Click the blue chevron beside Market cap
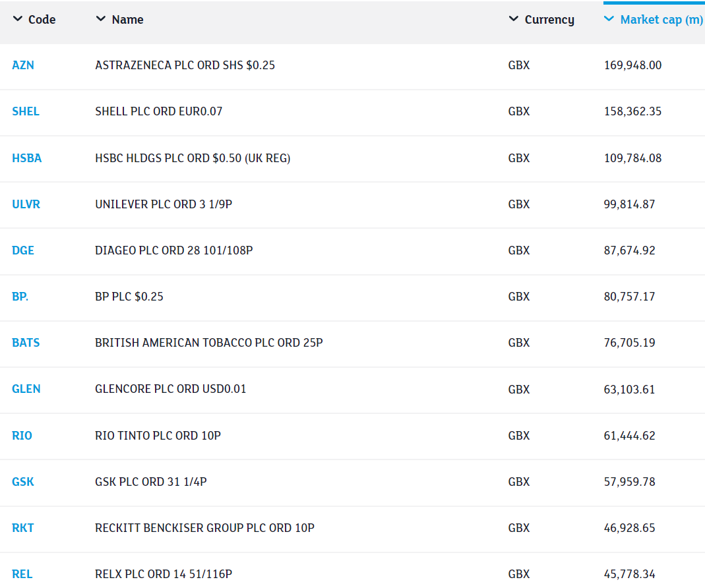705x588 pixels. click(609, 19)
